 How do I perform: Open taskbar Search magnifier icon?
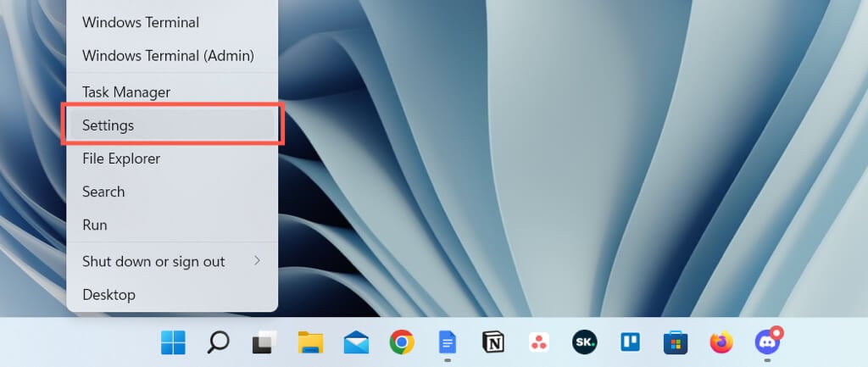(219, 342)
